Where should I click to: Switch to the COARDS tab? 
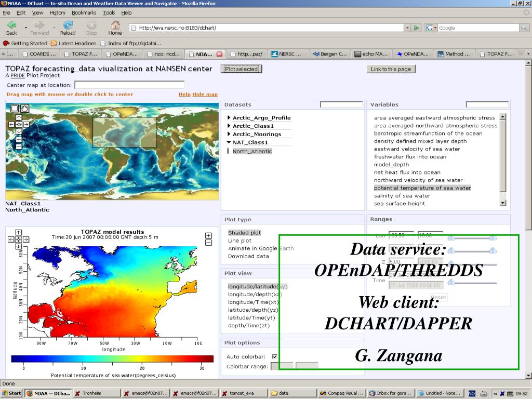(39, 54)
